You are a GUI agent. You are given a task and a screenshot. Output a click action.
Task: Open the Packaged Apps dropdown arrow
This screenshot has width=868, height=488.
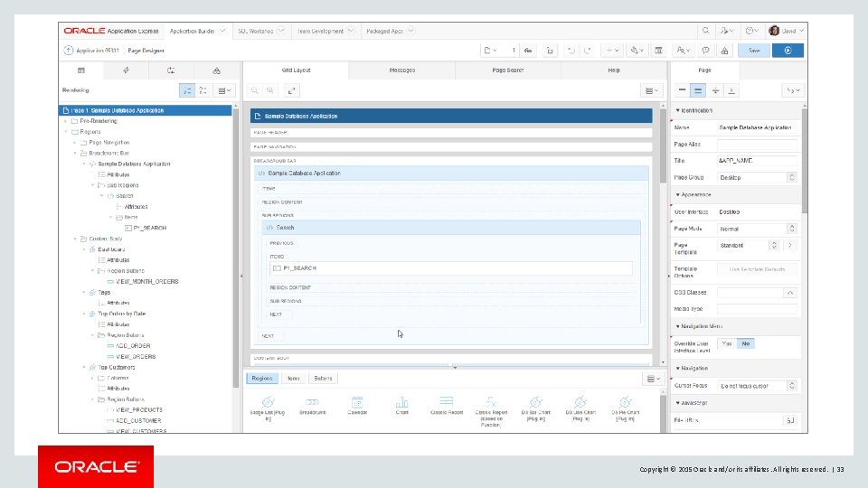[x=410, y=31]
